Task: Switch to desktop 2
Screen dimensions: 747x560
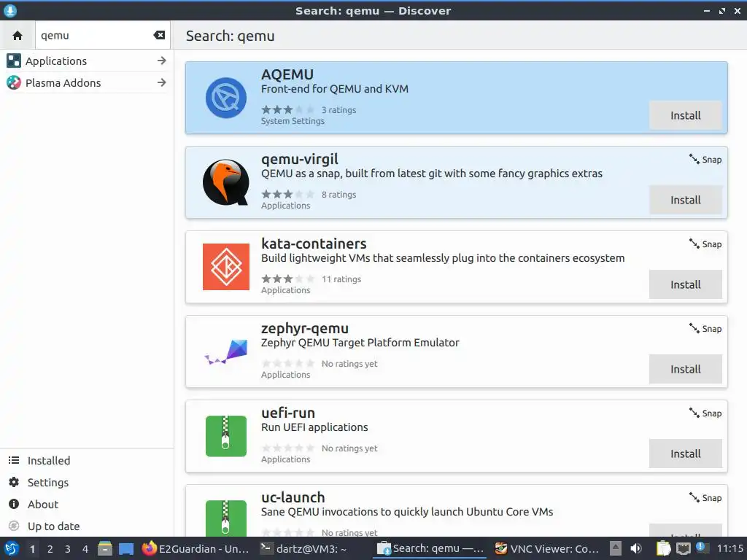Action: (50, 549)
